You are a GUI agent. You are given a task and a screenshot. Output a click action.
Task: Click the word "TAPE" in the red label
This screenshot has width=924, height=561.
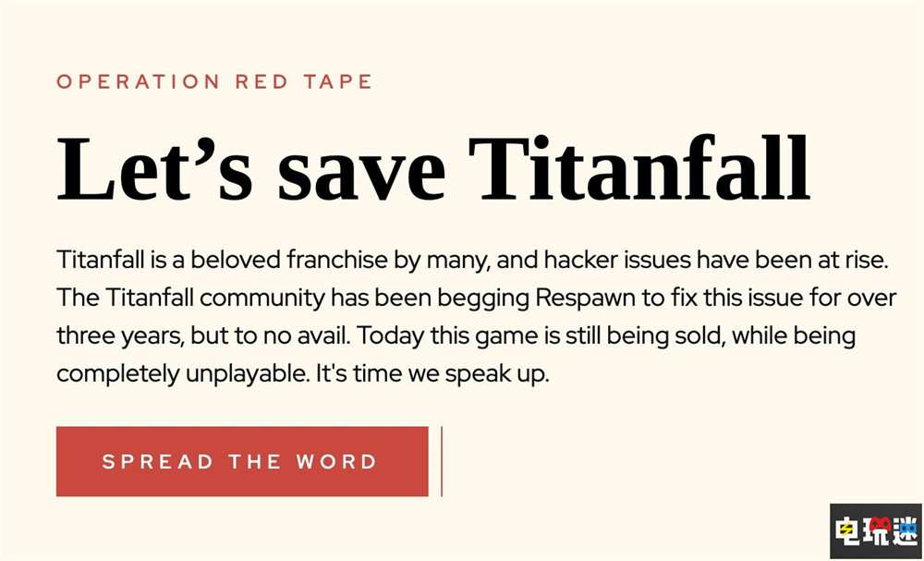pyautogui.click(x=338, y=81)
